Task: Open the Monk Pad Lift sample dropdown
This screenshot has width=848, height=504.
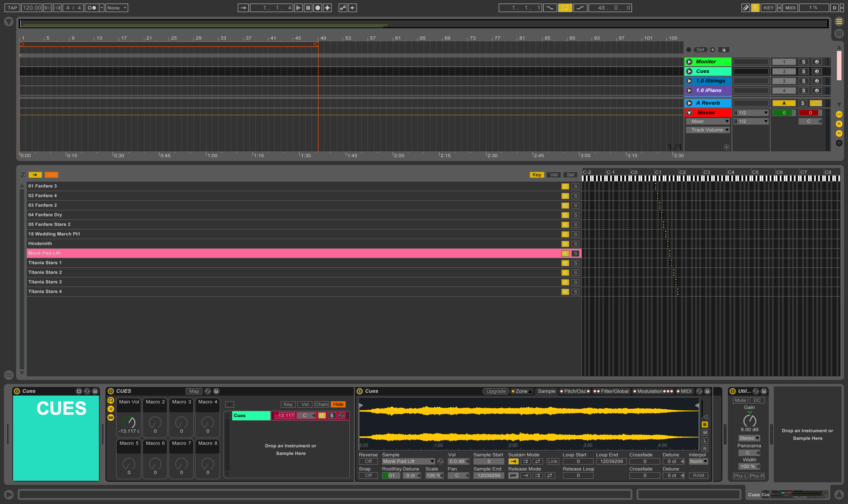Action: tap(408, 461)
